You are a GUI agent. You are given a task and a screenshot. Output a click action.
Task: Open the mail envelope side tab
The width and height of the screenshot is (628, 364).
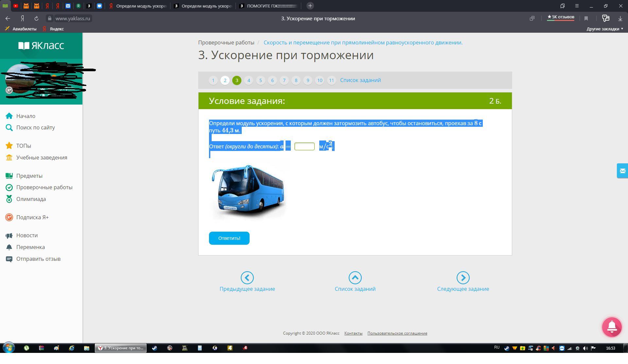[622, 171]
